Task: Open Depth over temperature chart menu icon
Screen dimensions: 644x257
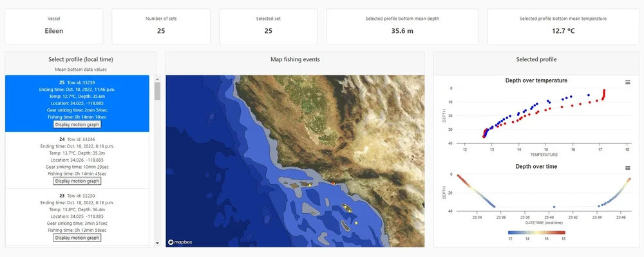Action: 627,82
